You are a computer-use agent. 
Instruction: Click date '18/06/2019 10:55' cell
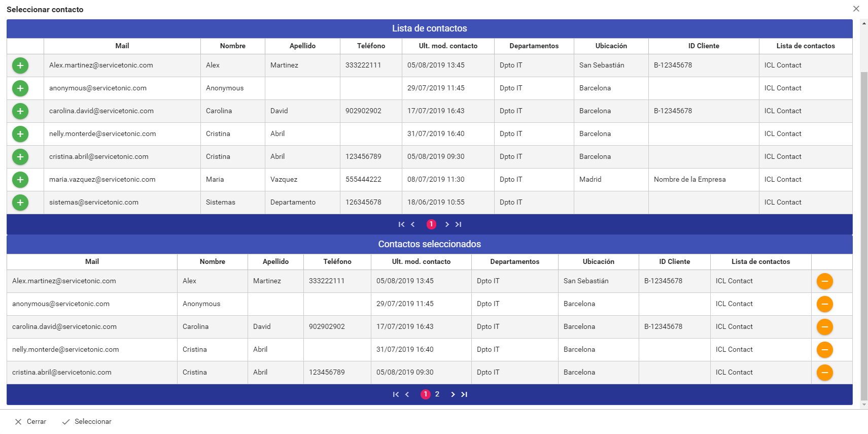[x=448, y=203]
